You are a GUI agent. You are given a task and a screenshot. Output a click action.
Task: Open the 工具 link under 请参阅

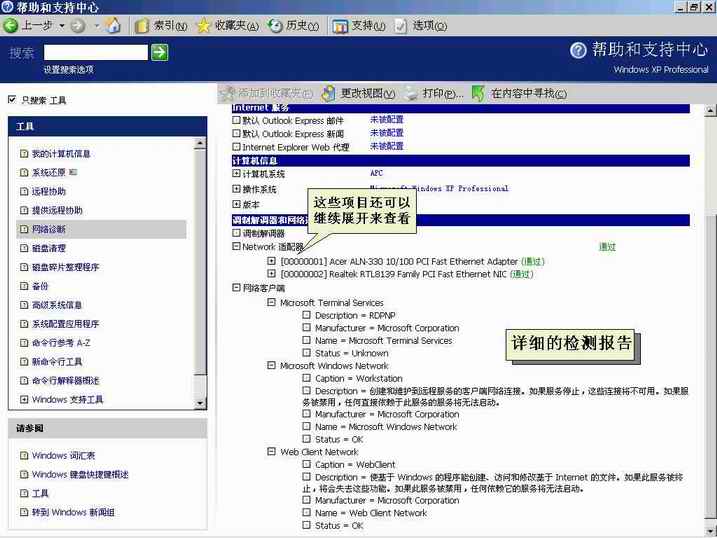[40, 494]
